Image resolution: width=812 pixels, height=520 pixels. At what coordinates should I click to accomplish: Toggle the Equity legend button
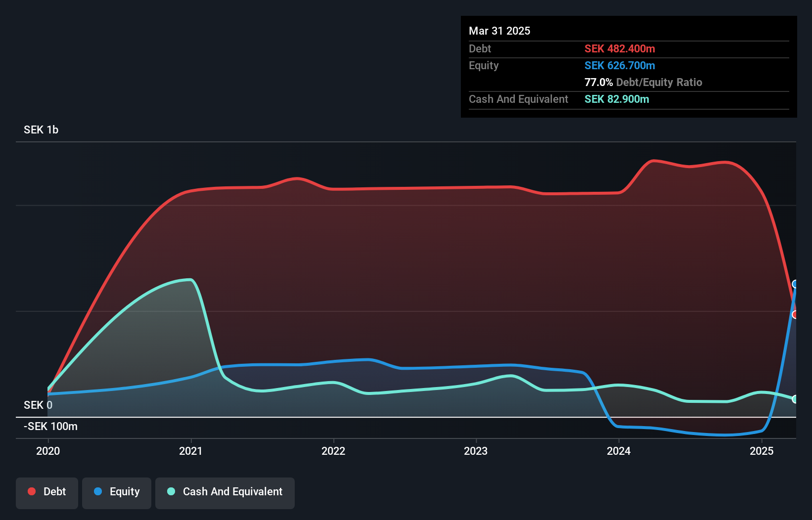click(117, 493)
